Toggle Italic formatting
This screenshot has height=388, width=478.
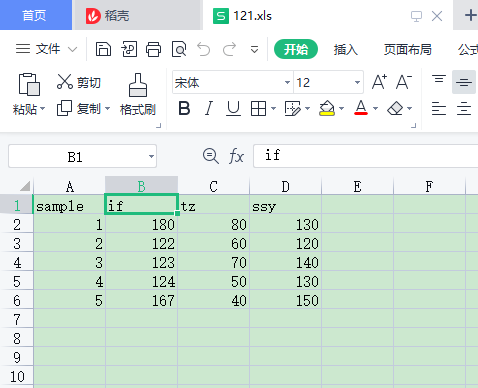click(x=209, y=109)
